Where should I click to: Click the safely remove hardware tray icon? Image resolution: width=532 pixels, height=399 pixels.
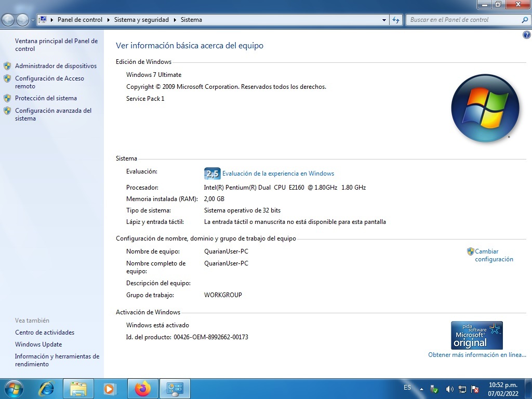click(x=434, y=389)
